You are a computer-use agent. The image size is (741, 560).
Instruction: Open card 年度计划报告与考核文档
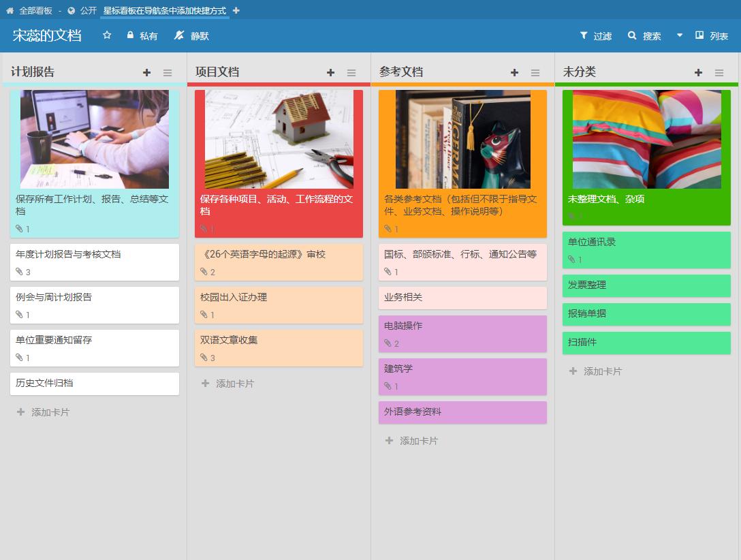click(x=95, y=262)
